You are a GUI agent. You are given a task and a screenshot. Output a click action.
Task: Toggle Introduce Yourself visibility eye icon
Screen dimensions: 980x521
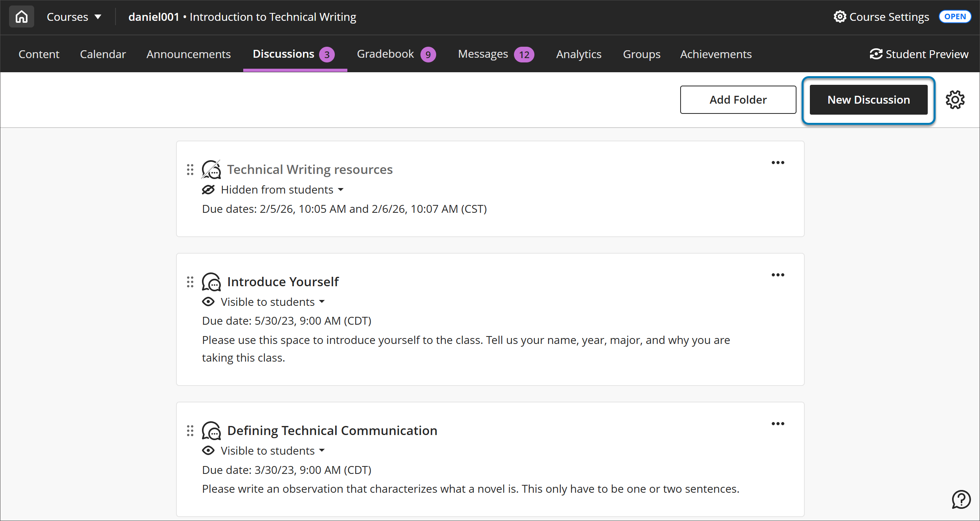point(208,301)
